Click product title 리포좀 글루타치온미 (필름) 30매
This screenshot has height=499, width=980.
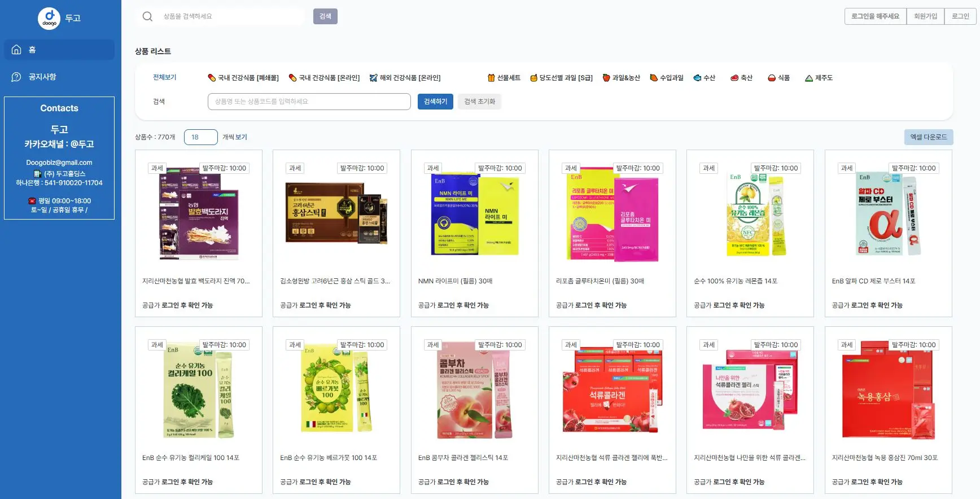pos(600,281)
